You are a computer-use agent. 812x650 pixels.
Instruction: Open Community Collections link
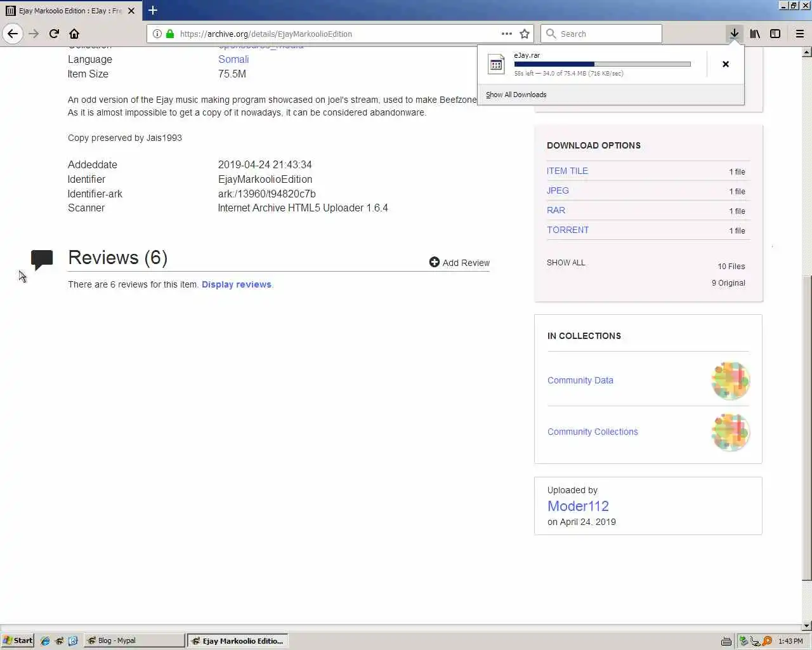[593, 432]
